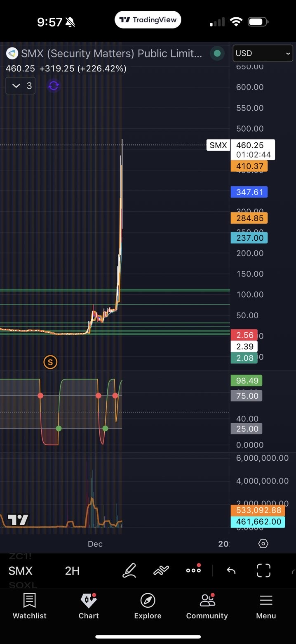
Task: Tap the TradingView pill at top
Action: pos(148,20)
